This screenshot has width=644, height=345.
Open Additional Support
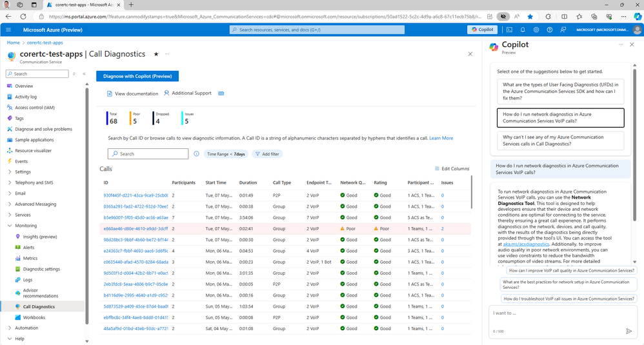[x=188, y=93]
